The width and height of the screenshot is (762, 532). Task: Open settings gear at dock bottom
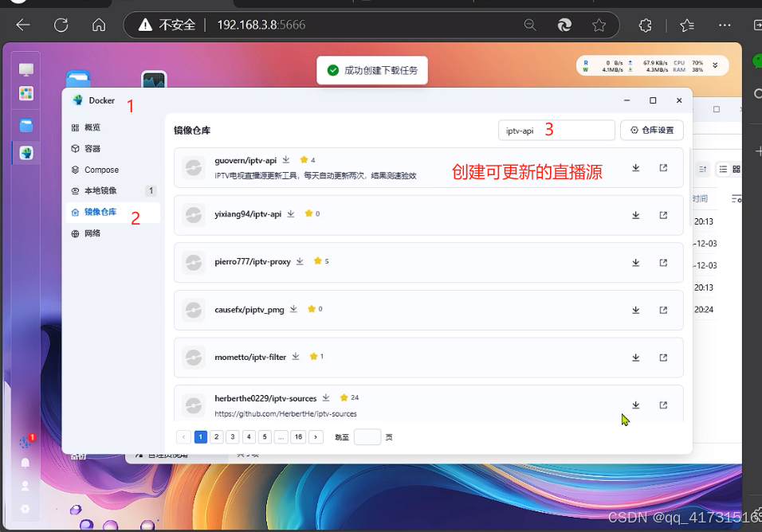pos(26,509)
